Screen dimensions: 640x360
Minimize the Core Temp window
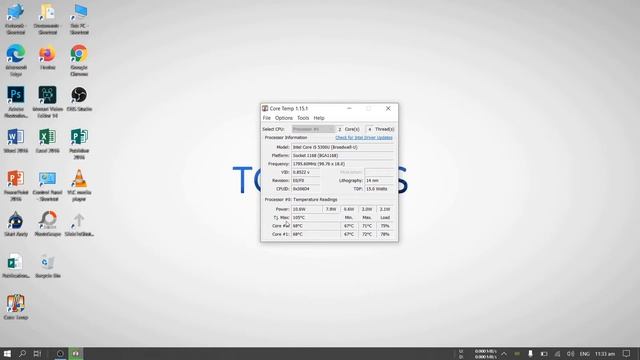tap(349, 108)
